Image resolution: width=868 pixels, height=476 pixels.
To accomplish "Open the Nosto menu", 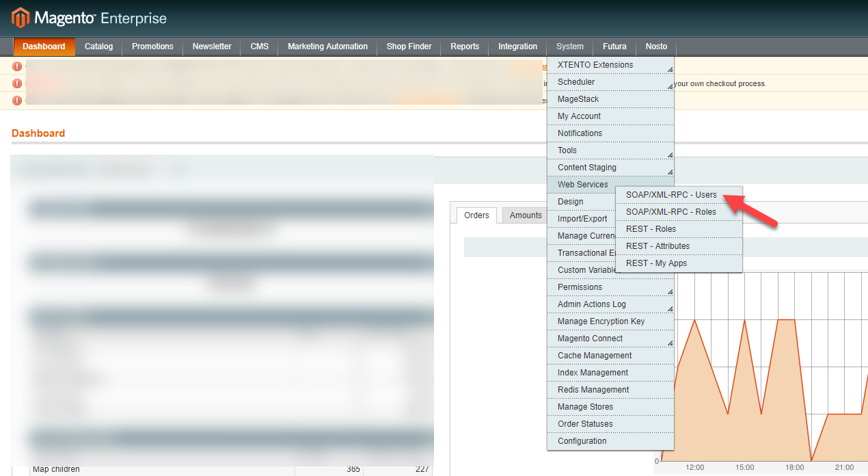I will tap(656, 47).
